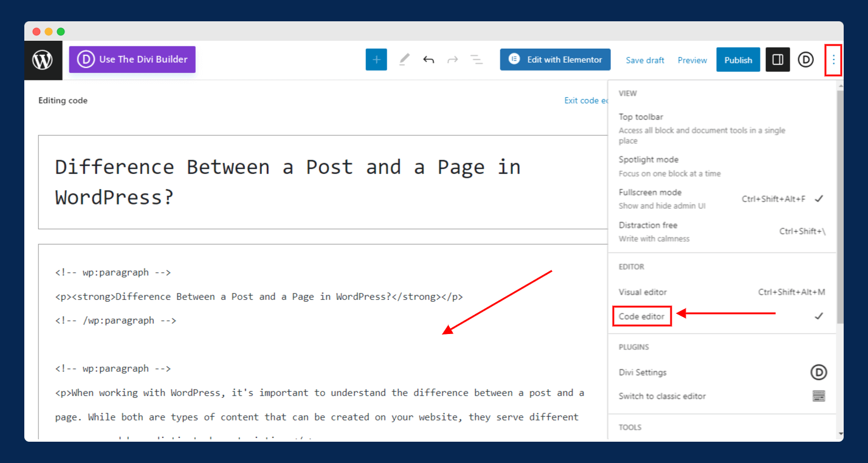This screenshot has width=868, height=463.
Task: Select Code editor menu entry
Action: [x=642, y=316]
